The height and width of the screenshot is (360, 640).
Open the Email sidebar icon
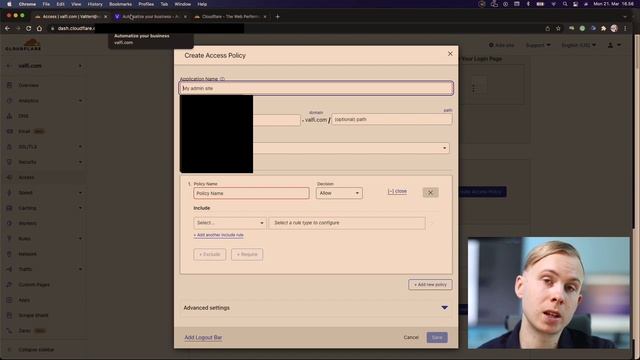(9, 131)
